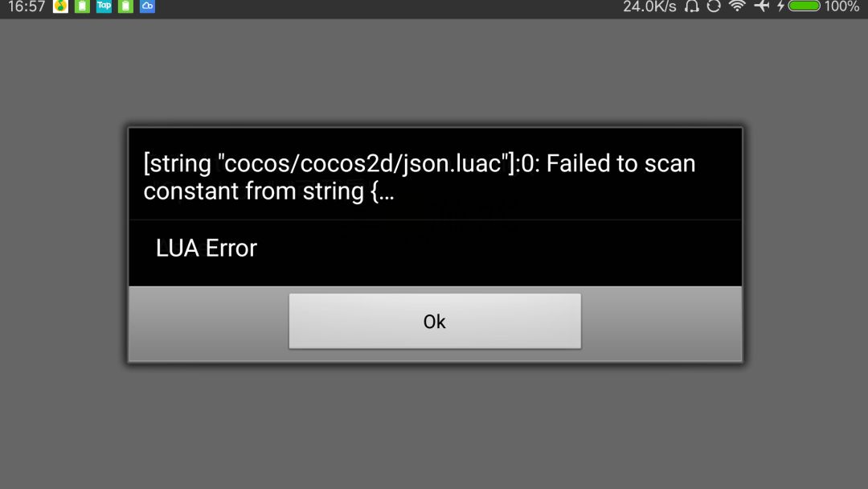Tap the 16:57 clock in status bar
The image size is (868, 489).
coord(26,6)
